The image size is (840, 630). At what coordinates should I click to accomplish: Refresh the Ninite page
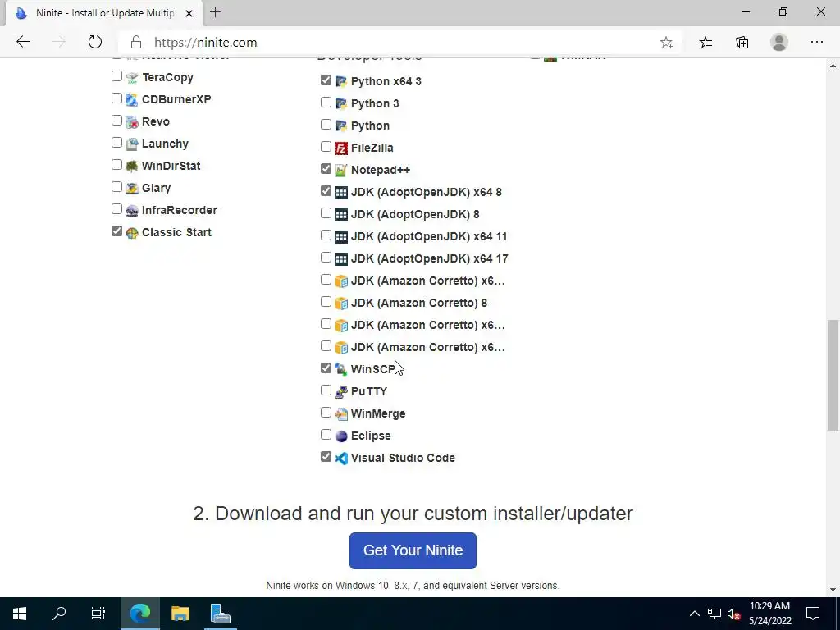point(95,42)
